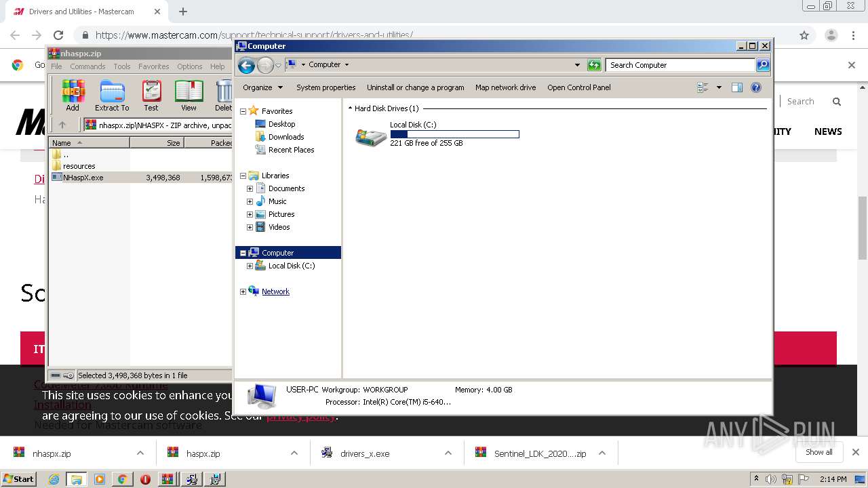
Task: Click Map network drive
Action: [506, 87]
